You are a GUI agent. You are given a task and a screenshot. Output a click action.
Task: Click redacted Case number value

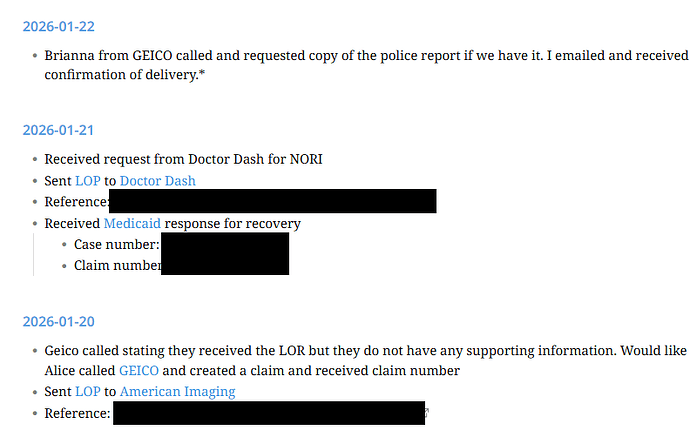224,244
